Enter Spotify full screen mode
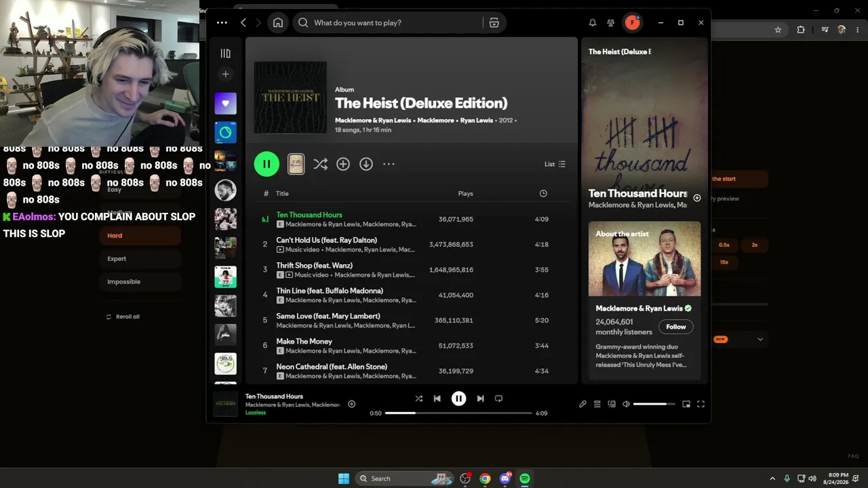 701,404
